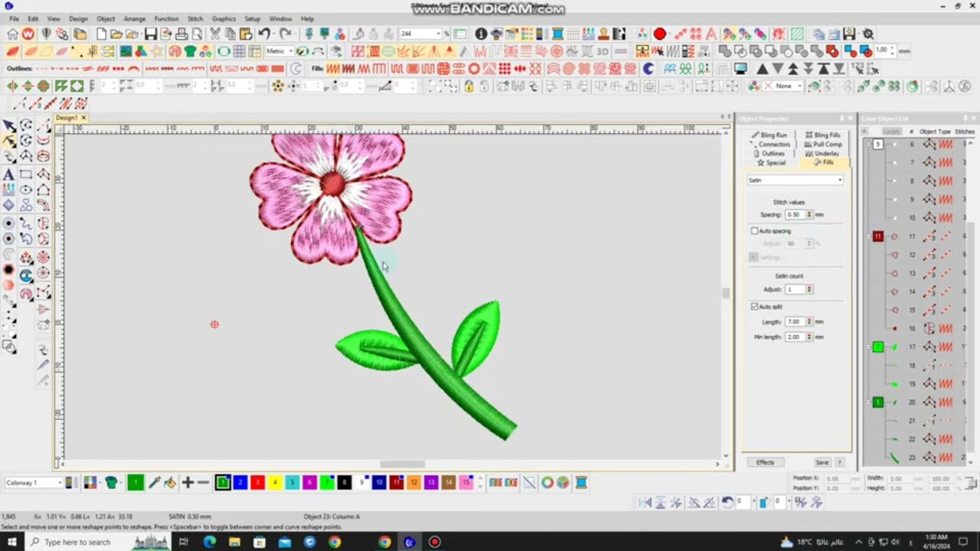Click the monitor display icon
Image resolution: width=980 pixels, height=551 pixels.
coord(740,69)
